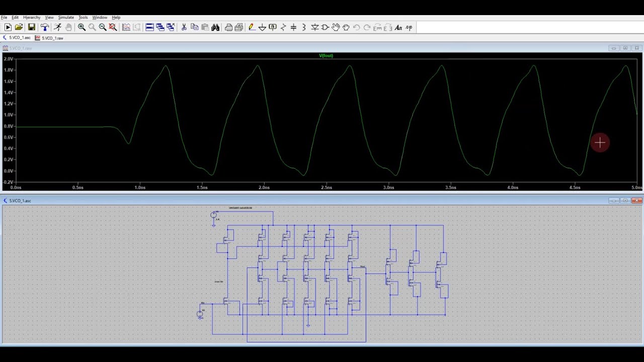Click the 2.0V vertical axis label
This screenshot has width=644, height=362.
click(9, 59)
